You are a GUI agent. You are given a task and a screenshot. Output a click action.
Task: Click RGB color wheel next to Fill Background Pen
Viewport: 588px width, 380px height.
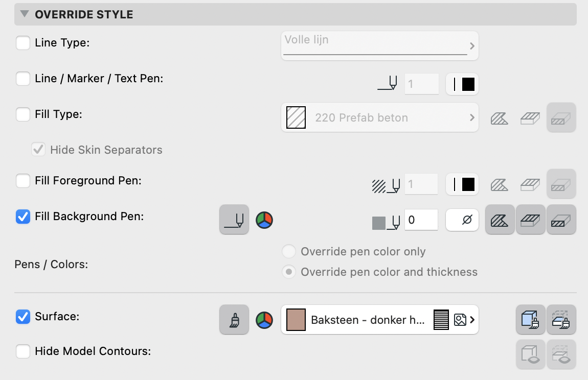point(264,220)
